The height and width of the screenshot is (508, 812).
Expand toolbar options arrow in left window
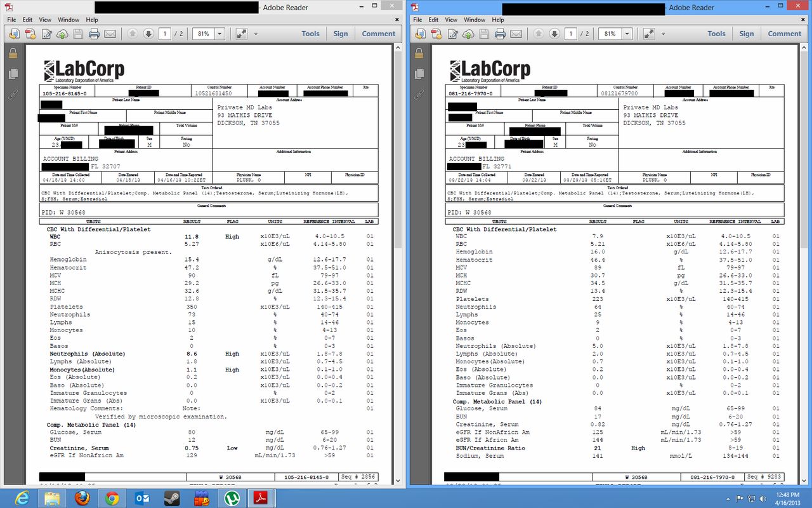click(x=256, y=34)
